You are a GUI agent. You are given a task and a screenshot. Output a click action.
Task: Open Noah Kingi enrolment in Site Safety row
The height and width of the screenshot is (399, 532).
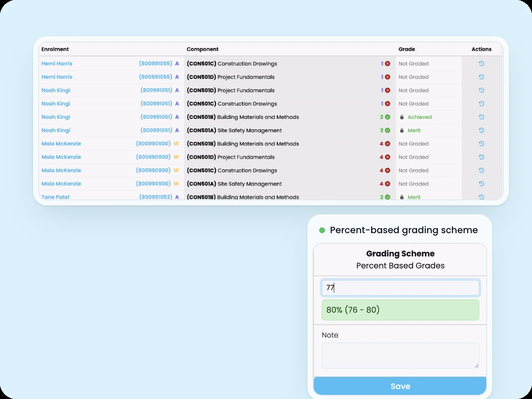[56, 130]
